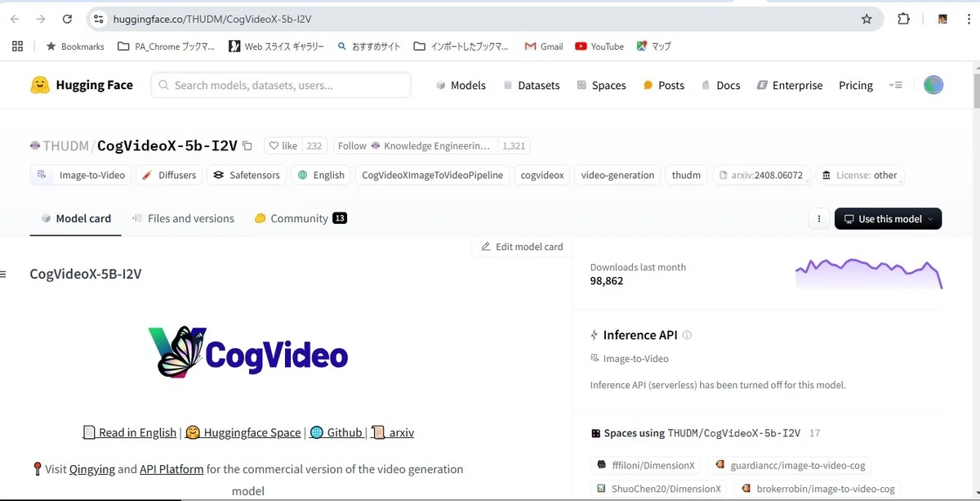The width and height of the screenshot is (980, 501).
Task: Click the site information icon in the address bar
Action: (98, 19)
